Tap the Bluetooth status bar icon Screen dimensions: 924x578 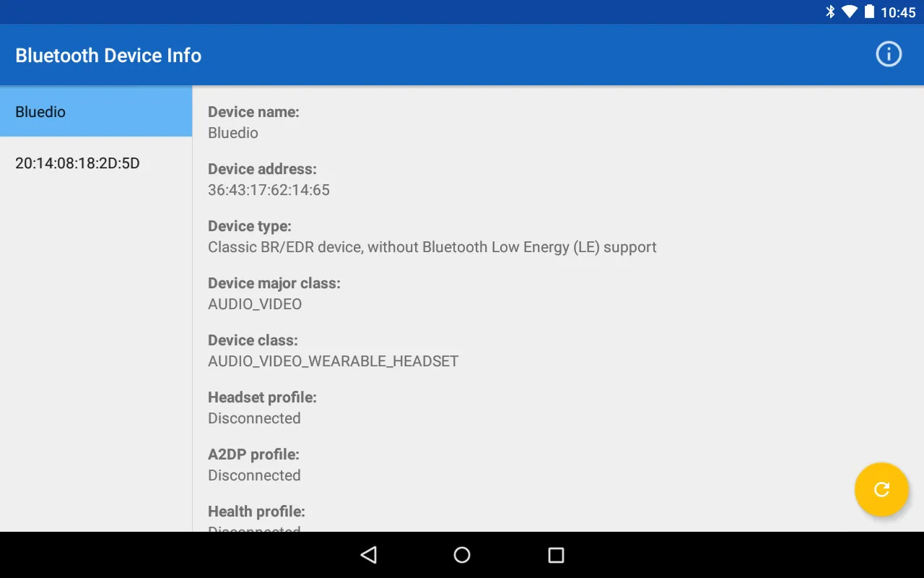point(830,12)
